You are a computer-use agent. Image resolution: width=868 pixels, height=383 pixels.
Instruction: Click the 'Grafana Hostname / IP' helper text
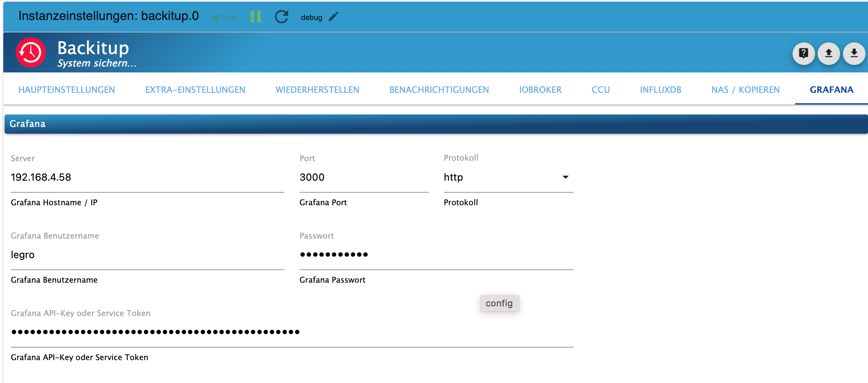(x=54, y=203)
